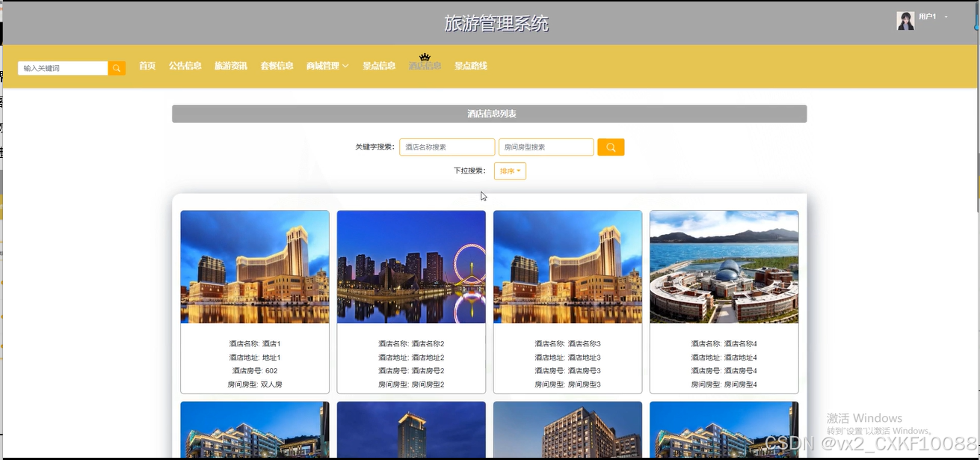The width and height of the screenshot is (980, 460).
Task: Open the 酒店名称4 seaside photo
Action: [724, 267]
